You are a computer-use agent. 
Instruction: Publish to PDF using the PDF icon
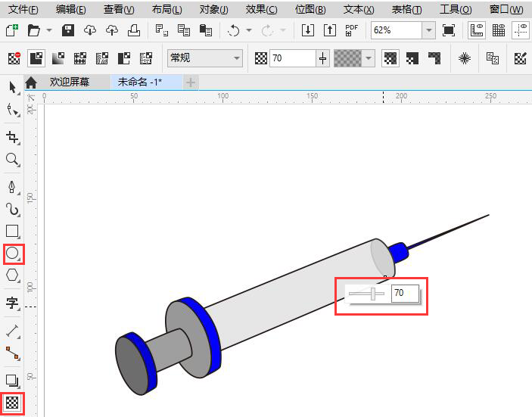tap(351, 30)
